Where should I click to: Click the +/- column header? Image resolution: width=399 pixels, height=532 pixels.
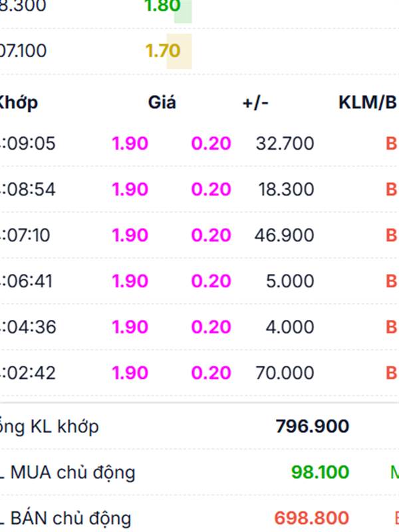pos(255,102)
